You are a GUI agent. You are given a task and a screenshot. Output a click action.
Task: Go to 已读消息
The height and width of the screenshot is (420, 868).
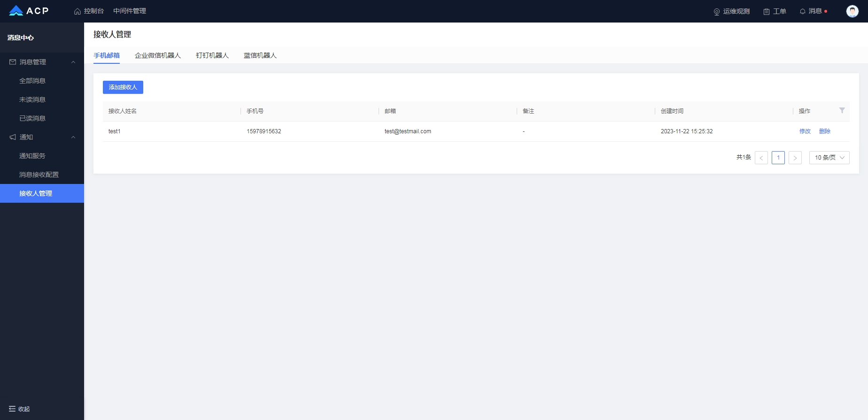(x=32, y=118)
